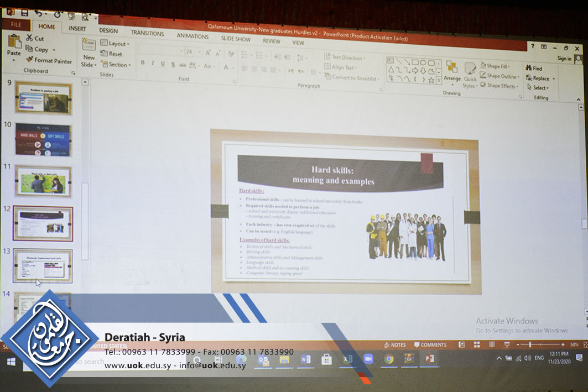Toggle align text left

[244, 69]
